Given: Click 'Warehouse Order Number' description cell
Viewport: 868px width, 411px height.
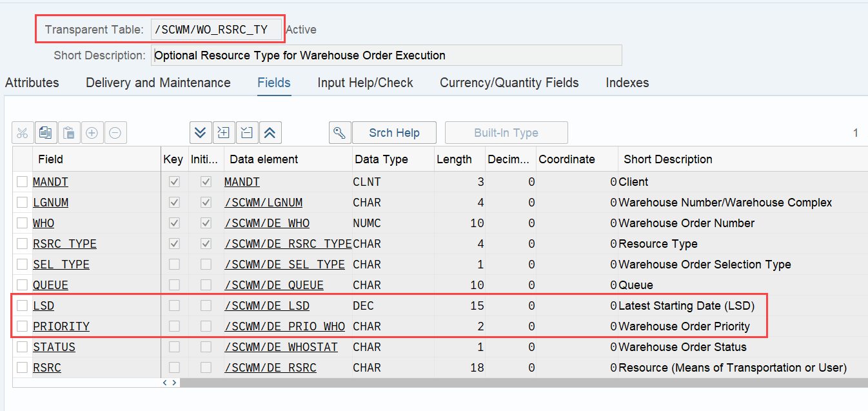Looking at the screenshot, I should point(687,223).
